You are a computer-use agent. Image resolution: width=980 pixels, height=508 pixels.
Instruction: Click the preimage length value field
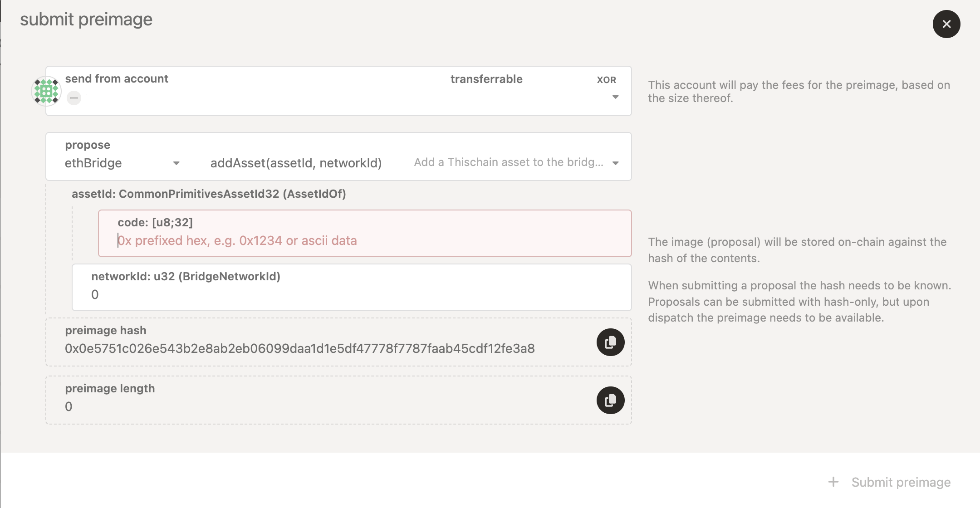[x=338, y=400]
